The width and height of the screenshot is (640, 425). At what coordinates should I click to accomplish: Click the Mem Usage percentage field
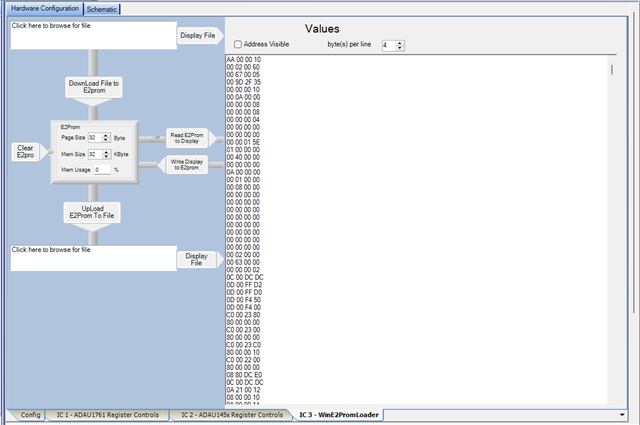click(x=102, y=170)
